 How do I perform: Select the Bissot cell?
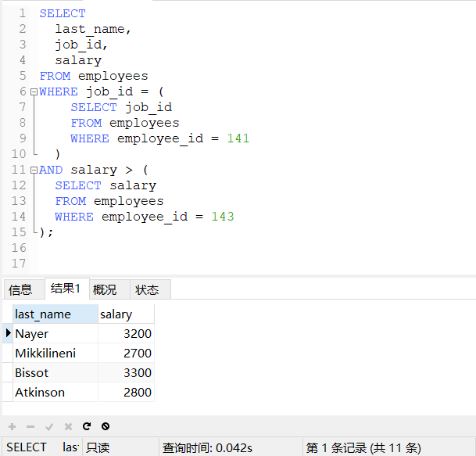tap(55, 372)
